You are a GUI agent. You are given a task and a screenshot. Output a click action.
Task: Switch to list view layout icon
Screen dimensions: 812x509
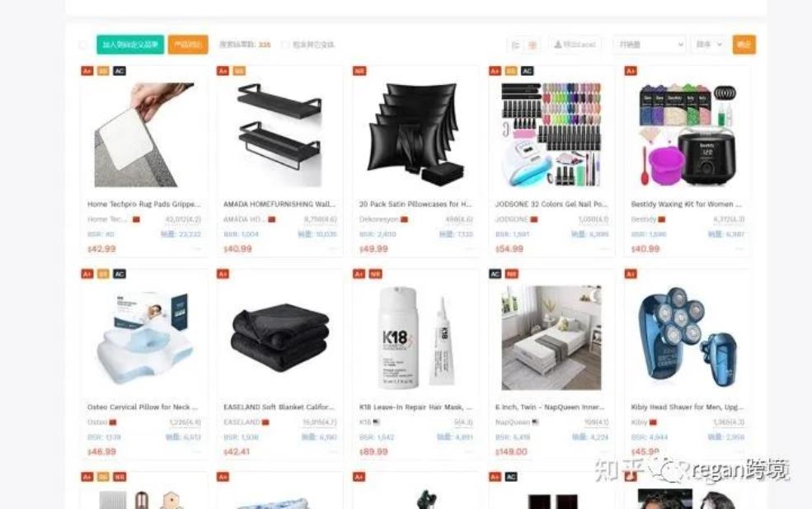click(516, 45)
